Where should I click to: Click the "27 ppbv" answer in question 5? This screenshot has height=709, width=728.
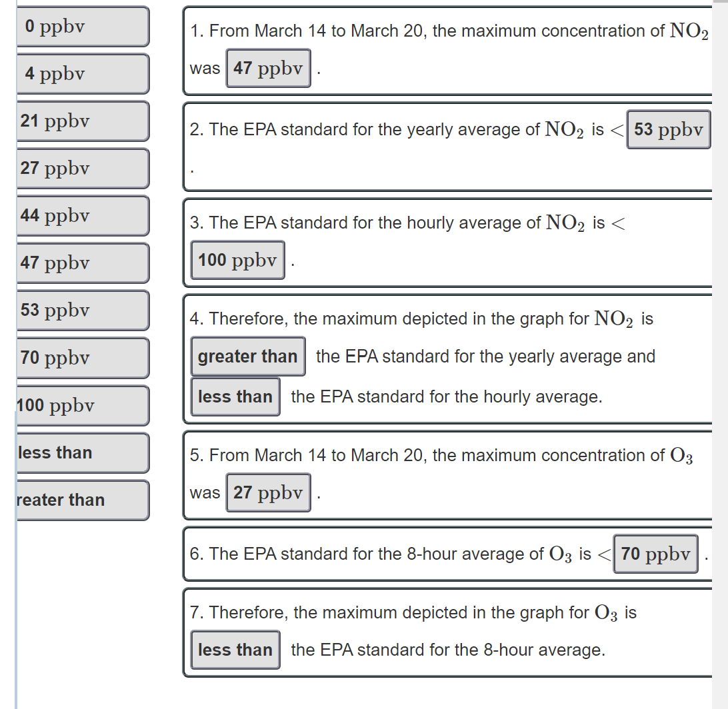(268, 492)
